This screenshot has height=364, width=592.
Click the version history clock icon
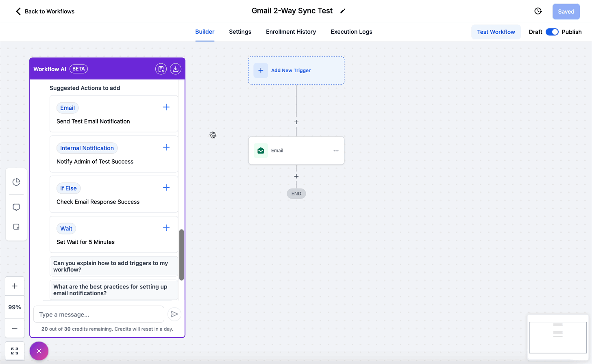pos(538,11)
